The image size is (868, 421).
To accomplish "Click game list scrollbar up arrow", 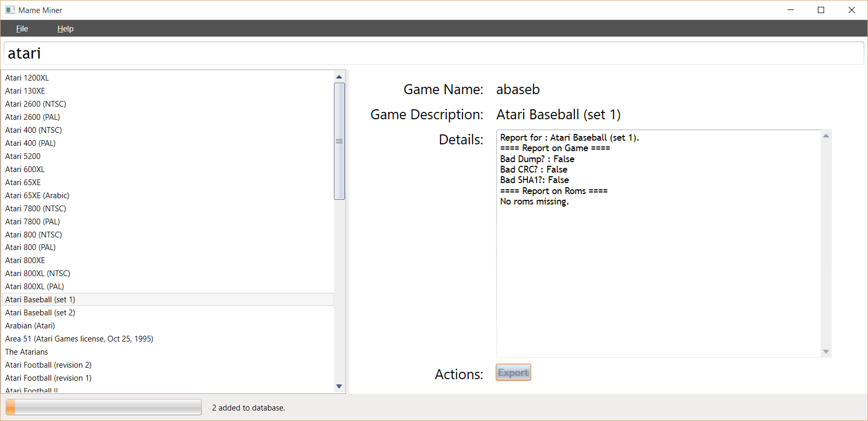I will click(x=339, y=77).
